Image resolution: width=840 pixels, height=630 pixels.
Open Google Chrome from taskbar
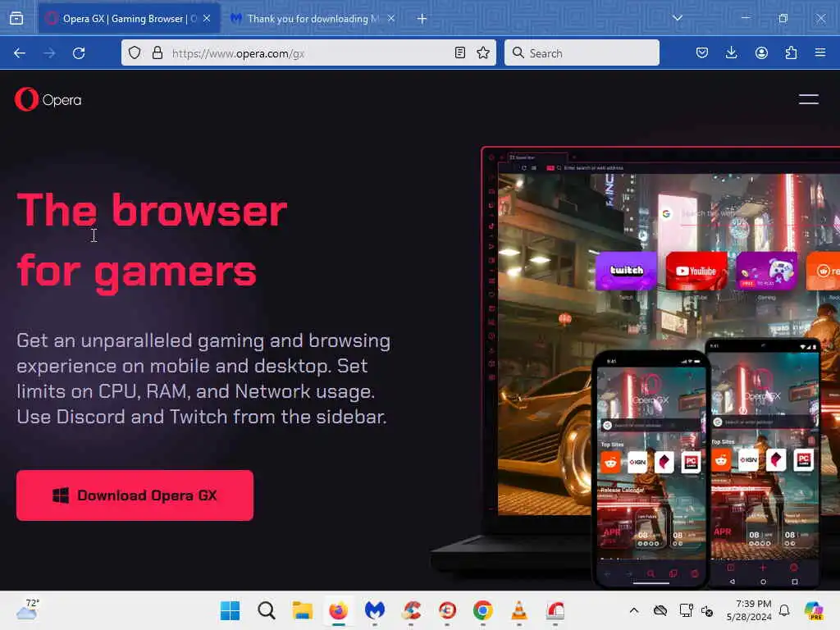tap(482, 610)
